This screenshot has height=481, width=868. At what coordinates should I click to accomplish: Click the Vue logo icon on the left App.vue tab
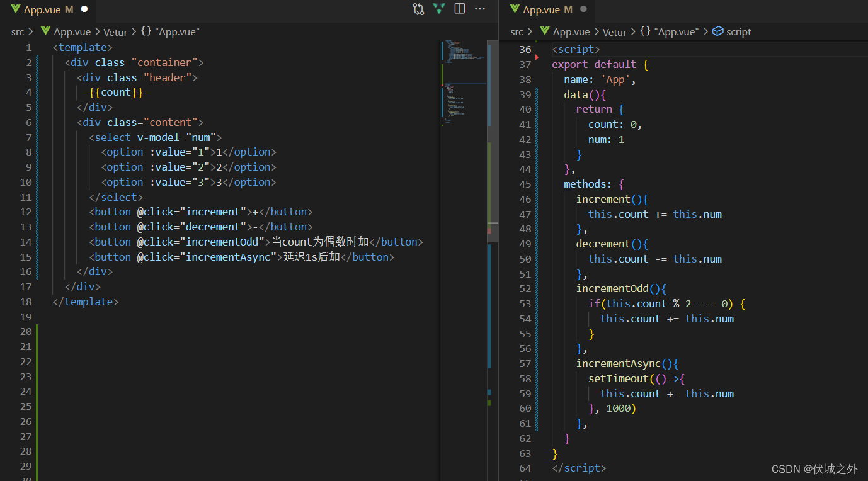[14, 9]
